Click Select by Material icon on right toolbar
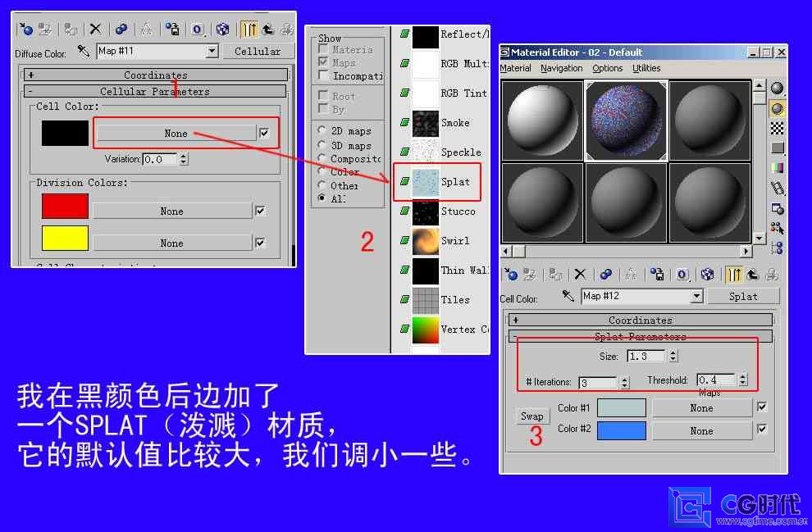Viewport: 812px width, 532px height. click(777, 228)
